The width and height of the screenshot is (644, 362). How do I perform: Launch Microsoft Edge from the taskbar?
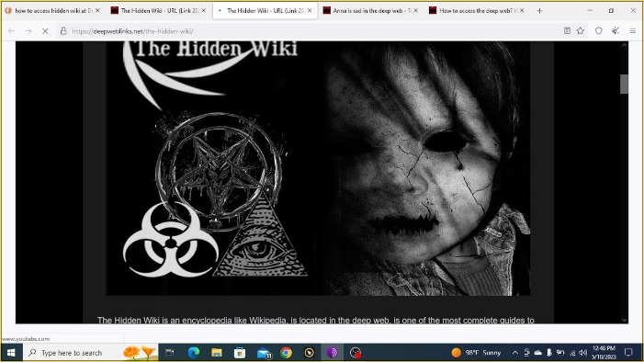194,353
